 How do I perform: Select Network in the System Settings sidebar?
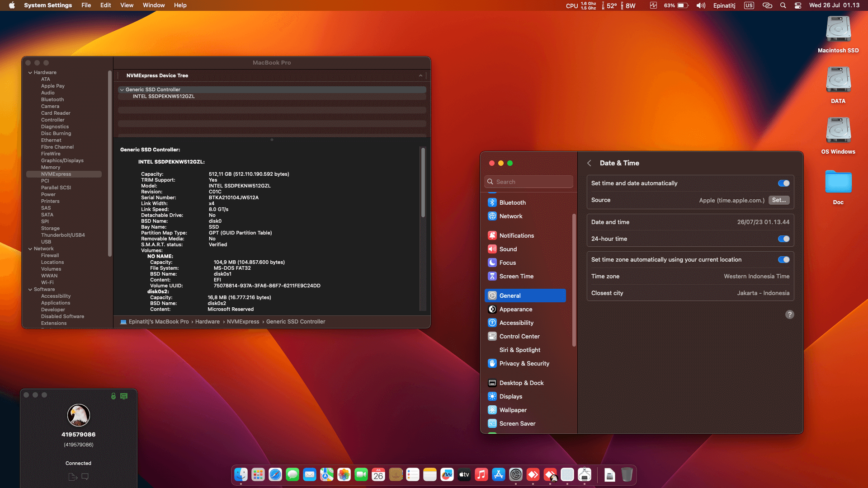tap(511, 216)
